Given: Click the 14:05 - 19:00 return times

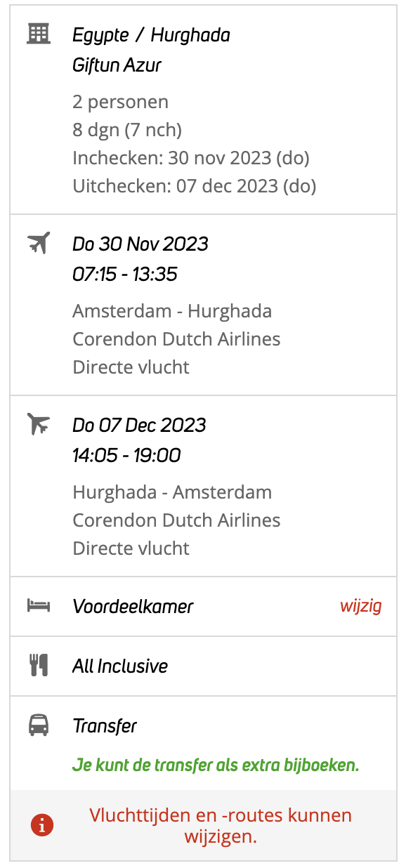Looking at the screenshot, I should click(x=126, y=455).
